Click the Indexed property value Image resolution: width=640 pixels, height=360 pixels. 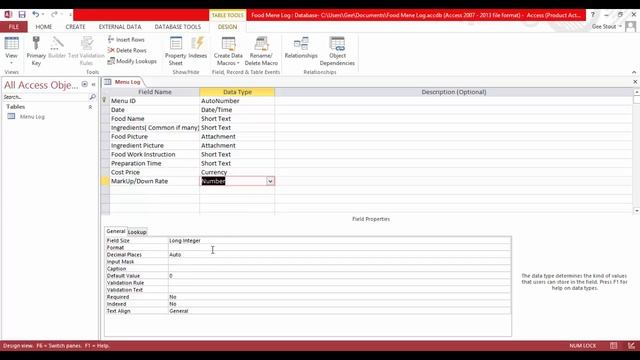click(x=339, y=304)
